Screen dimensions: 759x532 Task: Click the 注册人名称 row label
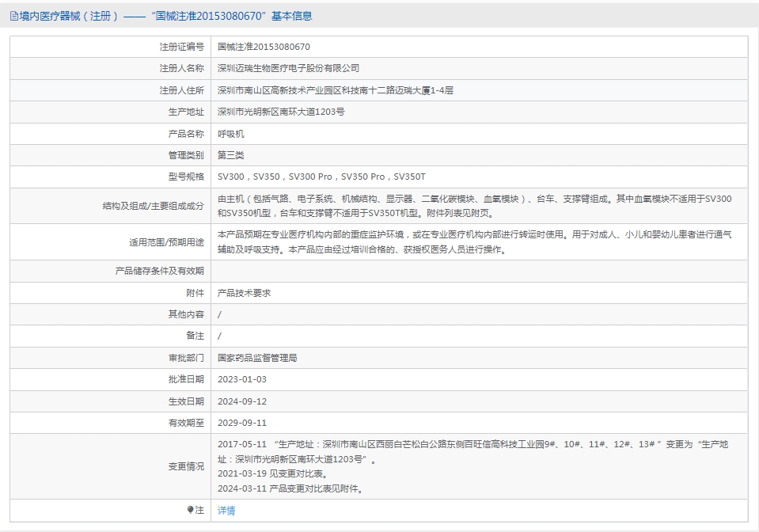tap(182, 68)
